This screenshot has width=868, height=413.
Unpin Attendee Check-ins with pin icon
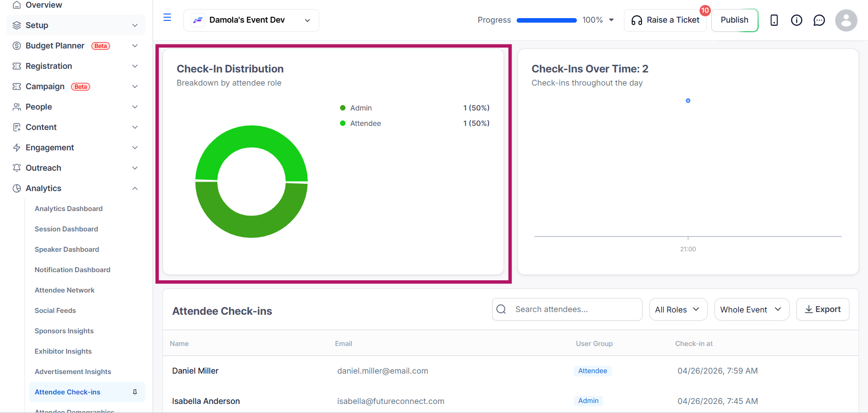[x=135, y=392]
